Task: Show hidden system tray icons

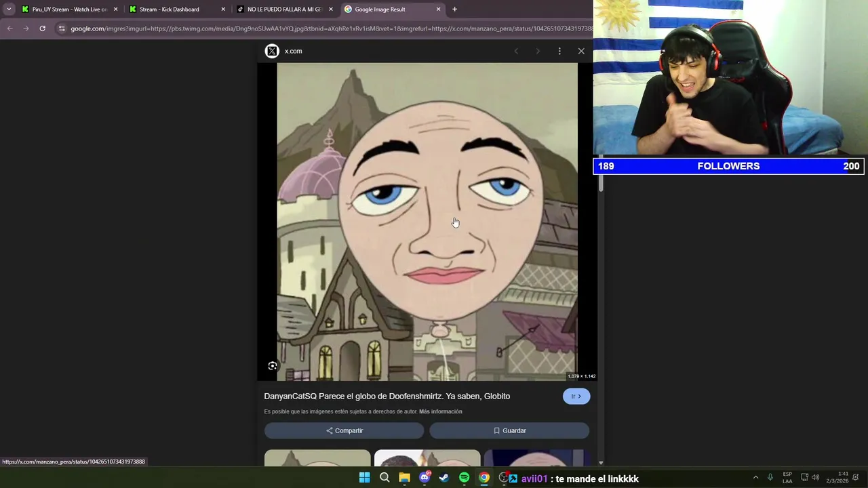Action: pos(755,478)
